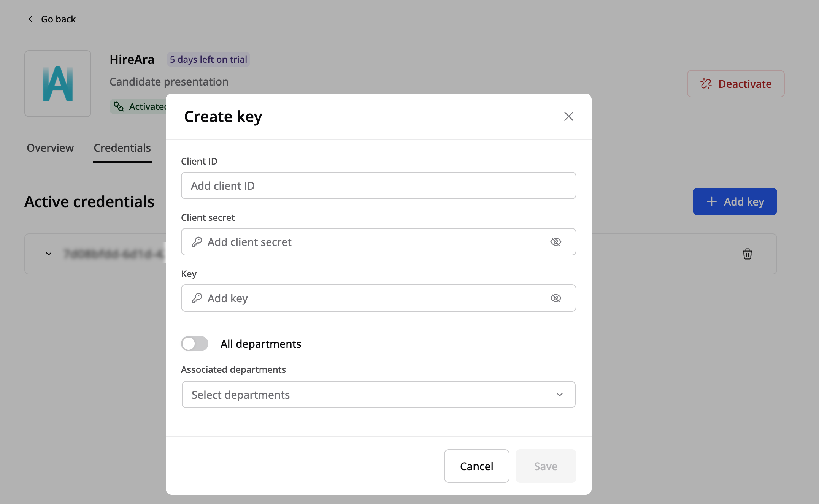Show the Key field value

point(556,298)
